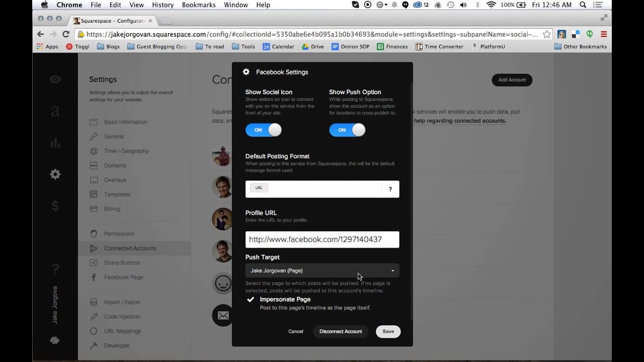Image resolution: width=644 pixels, height=362 pixels.
Task: Click the question mark help icon in the sidebar
Action: pyautogui.click(x=55, y=268)
